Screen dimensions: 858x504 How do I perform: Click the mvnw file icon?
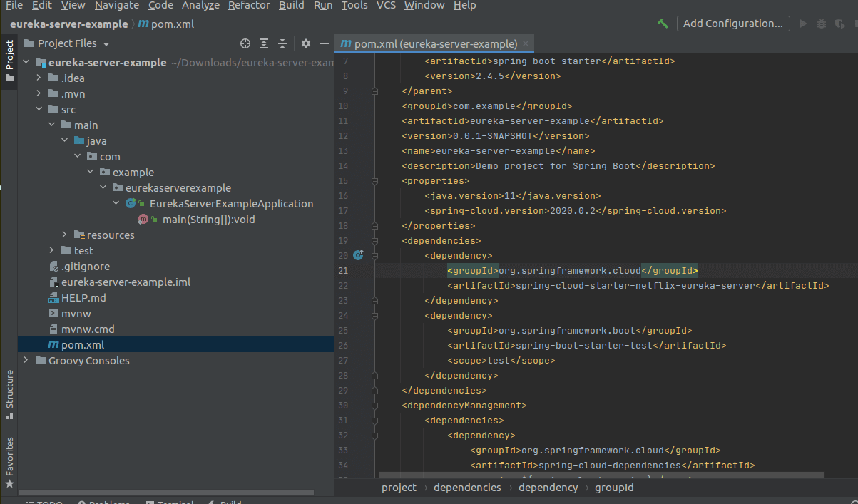pos(53,314)
